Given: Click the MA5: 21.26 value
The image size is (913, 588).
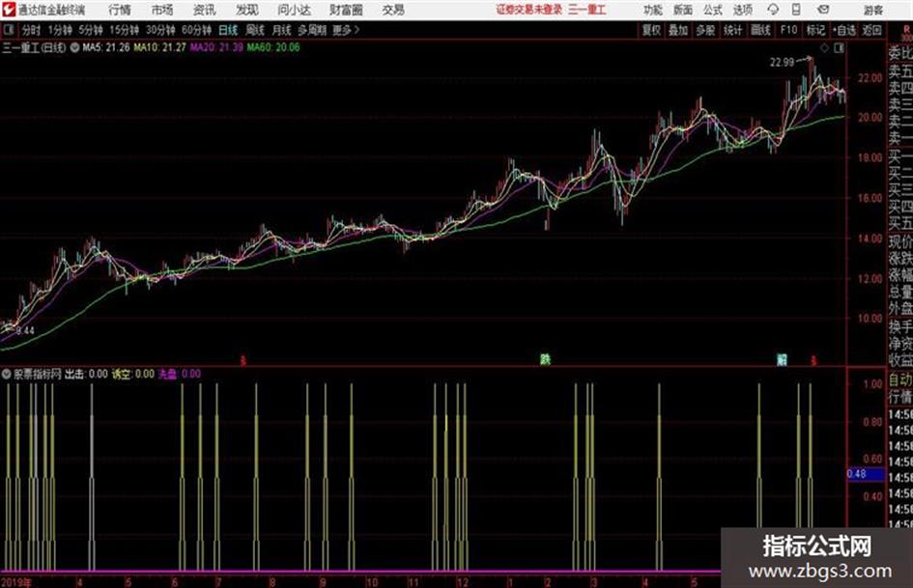Looking at the screenshot, I should 106,47.
